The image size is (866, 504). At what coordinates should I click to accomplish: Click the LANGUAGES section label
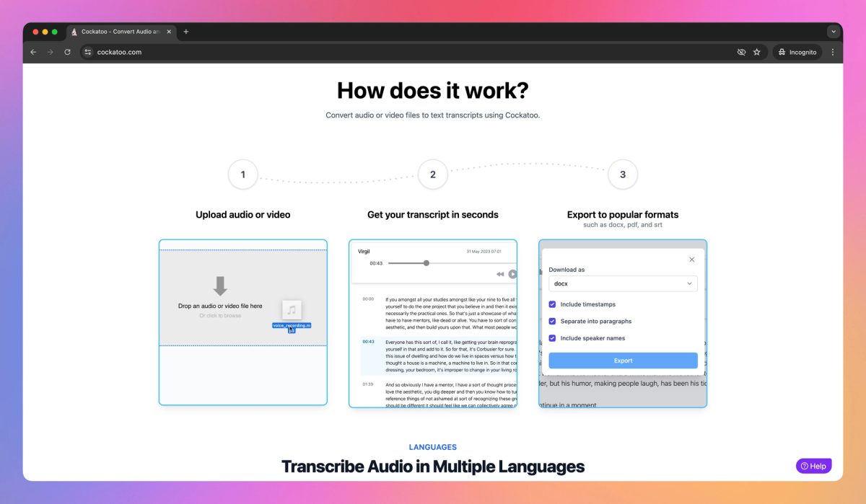pyautogui.click(x=433, y=447)
